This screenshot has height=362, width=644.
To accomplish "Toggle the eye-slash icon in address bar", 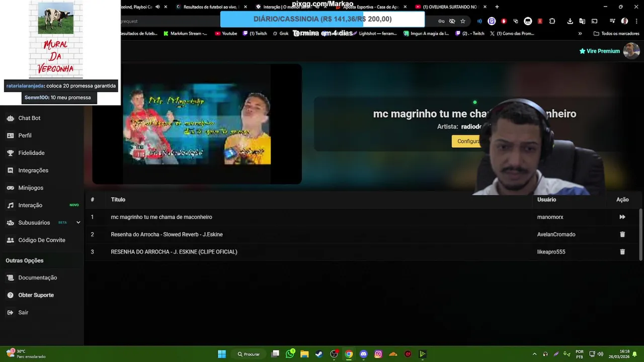I will point(452,21).
